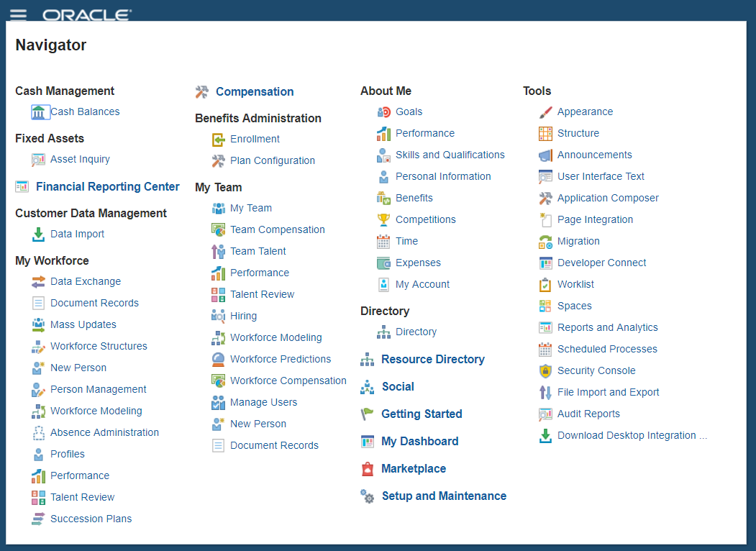Click the Download Desktop Integration icon
This screenshot has width=756, height=551.
click(x=546, y=435)
